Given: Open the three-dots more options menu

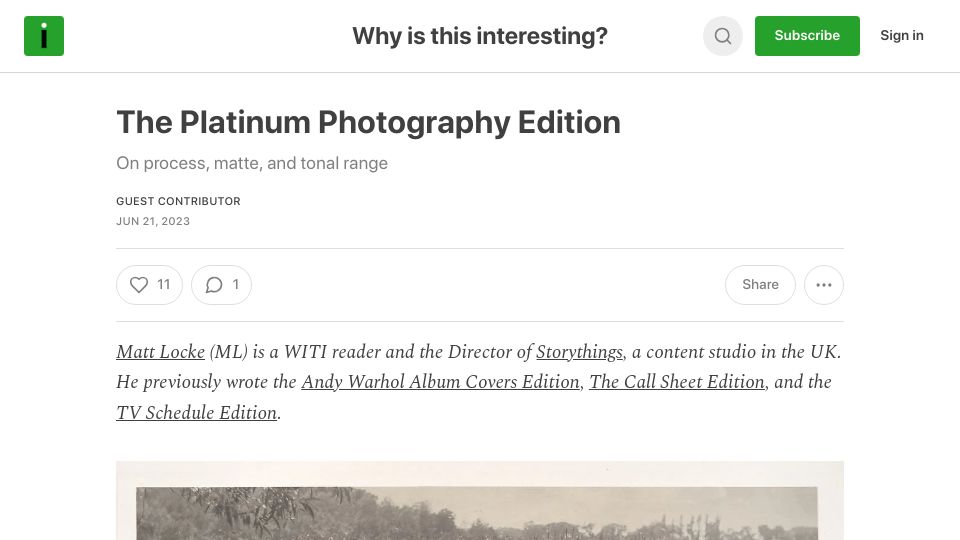Looking at the screenshot, I should coord(823,285).
